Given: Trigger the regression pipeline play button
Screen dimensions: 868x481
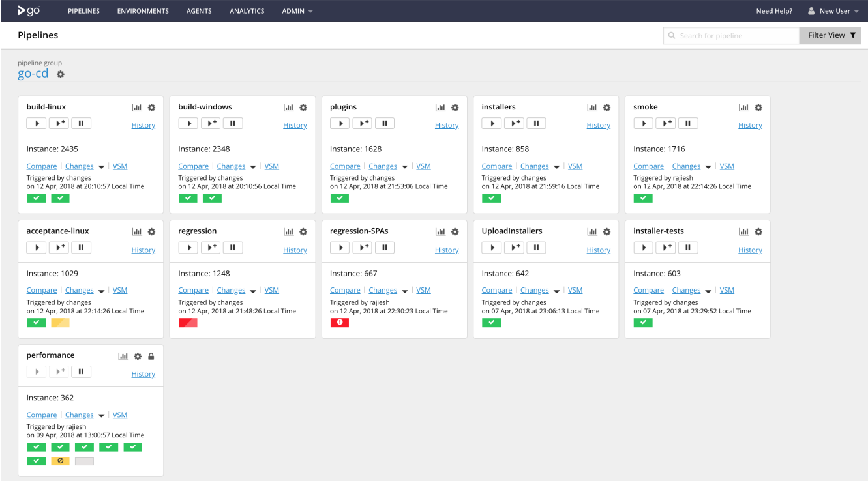Looking at the screenshot, I should point(188,248).
